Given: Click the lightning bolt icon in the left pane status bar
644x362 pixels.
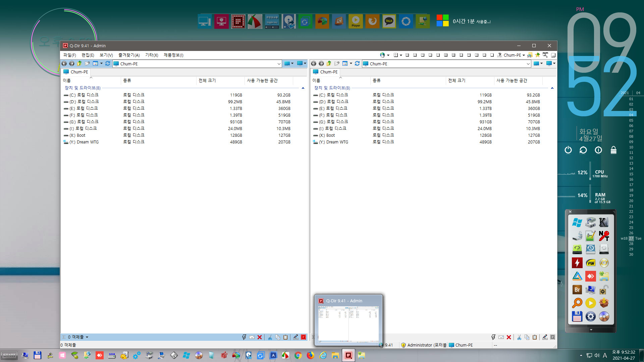Looking at the screenshot, I should (x=244, y=337).
